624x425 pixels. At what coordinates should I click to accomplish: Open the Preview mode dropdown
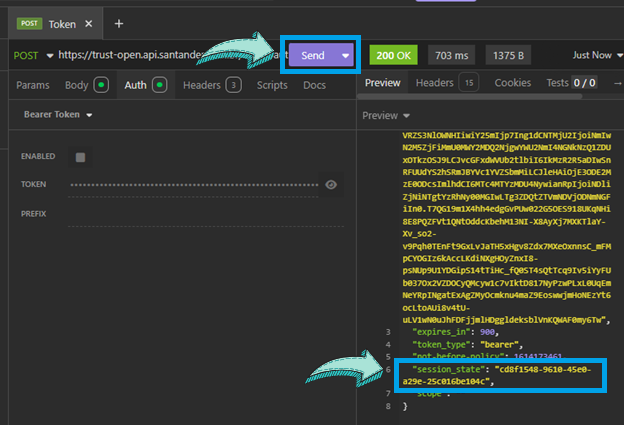[x=386, y=115]
